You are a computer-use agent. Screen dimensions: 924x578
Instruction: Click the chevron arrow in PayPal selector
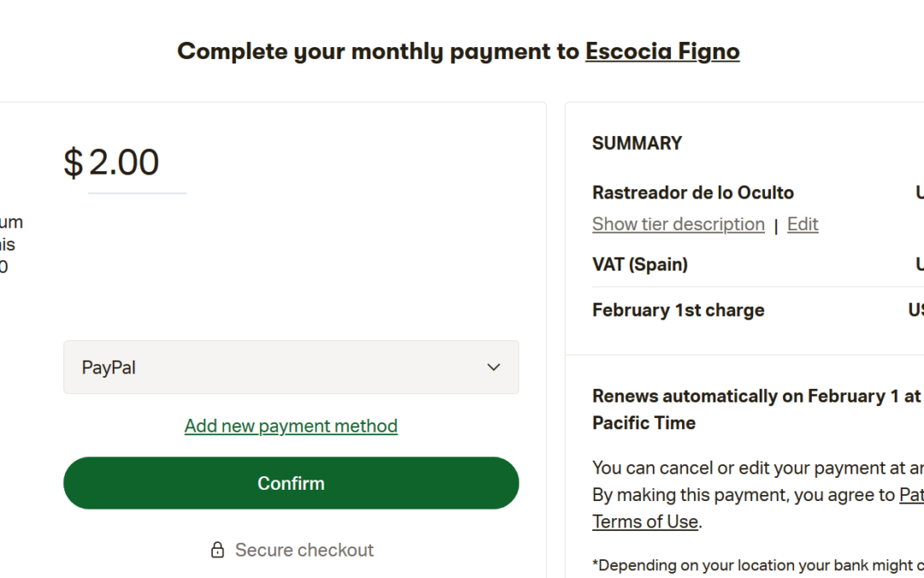pos(494,367)
